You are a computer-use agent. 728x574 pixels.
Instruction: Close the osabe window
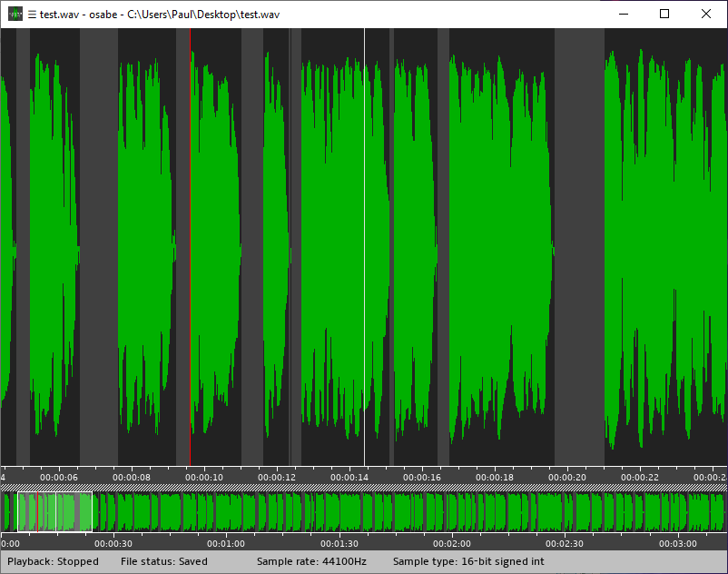[705, 14]
